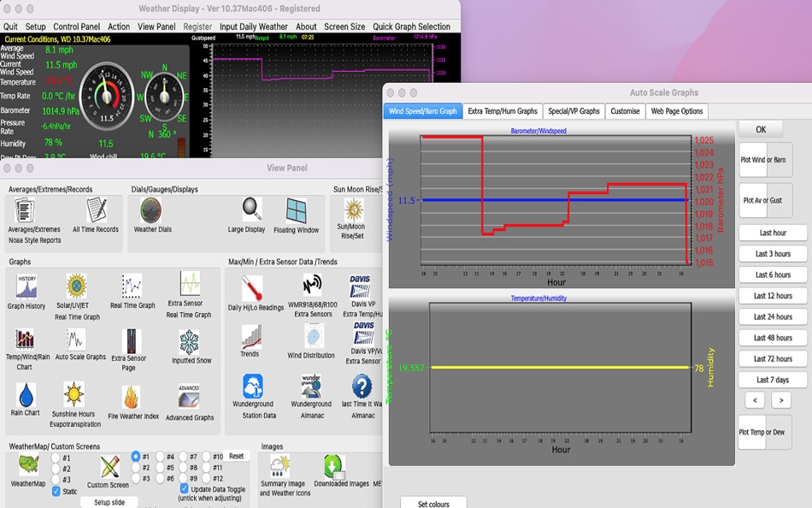Screen dimensions: 812x508
Task: Select Custom Screen radio button #10
Action: pos(206,457)
